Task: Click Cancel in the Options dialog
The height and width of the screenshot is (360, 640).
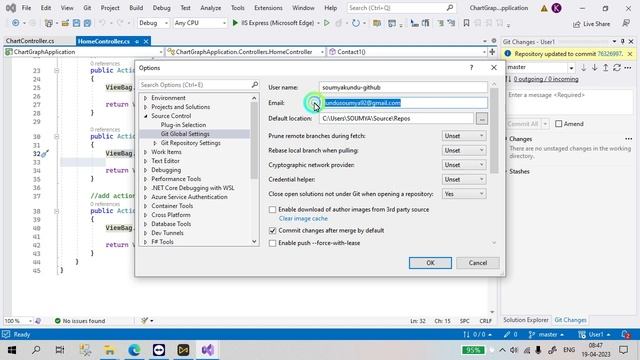Action: pyautogui.click(x=478, y=263)
